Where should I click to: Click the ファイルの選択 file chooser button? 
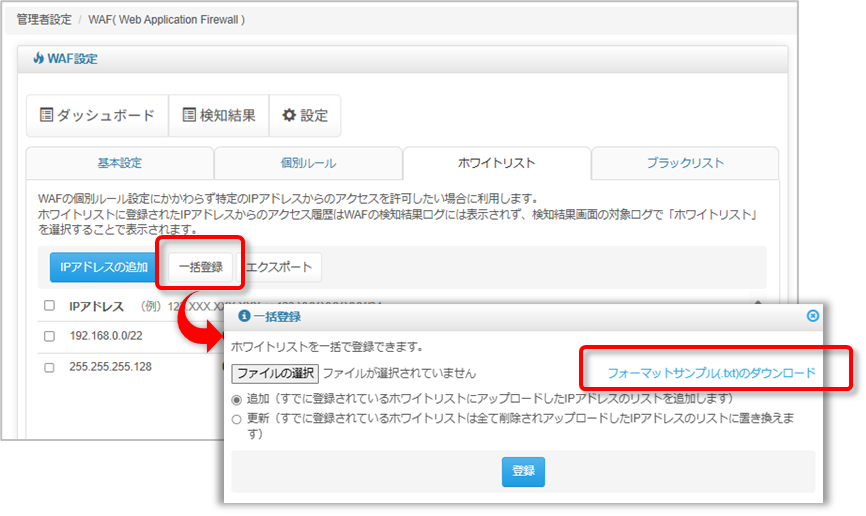tap(275, 373)
